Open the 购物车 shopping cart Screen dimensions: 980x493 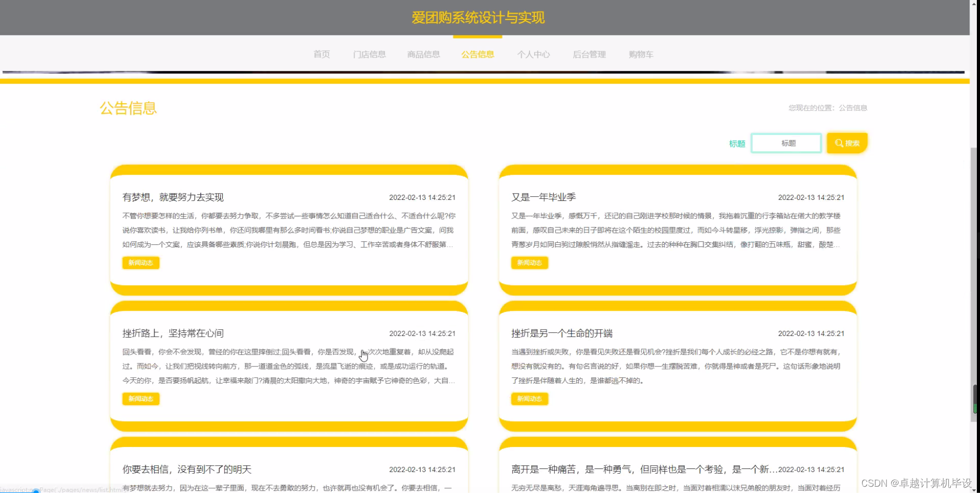(x=641, y=54)
